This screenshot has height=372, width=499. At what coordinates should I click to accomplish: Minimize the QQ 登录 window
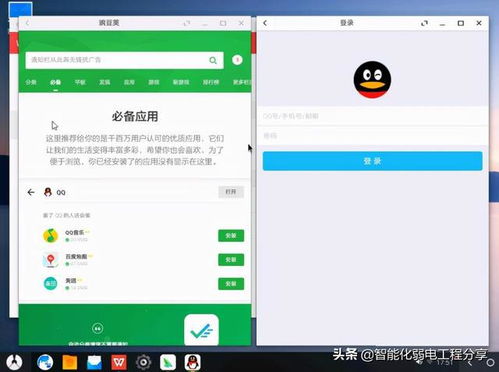coord(442,23)
